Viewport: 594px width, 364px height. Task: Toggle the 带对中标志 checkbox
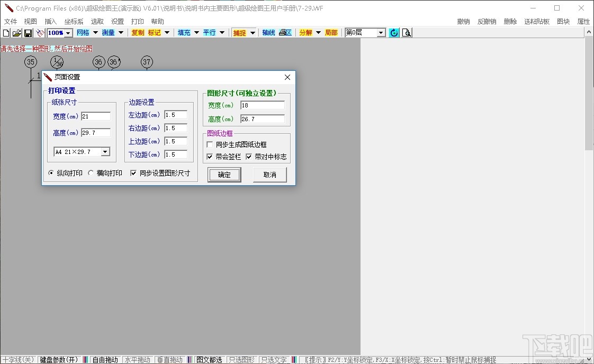(248, 157)
